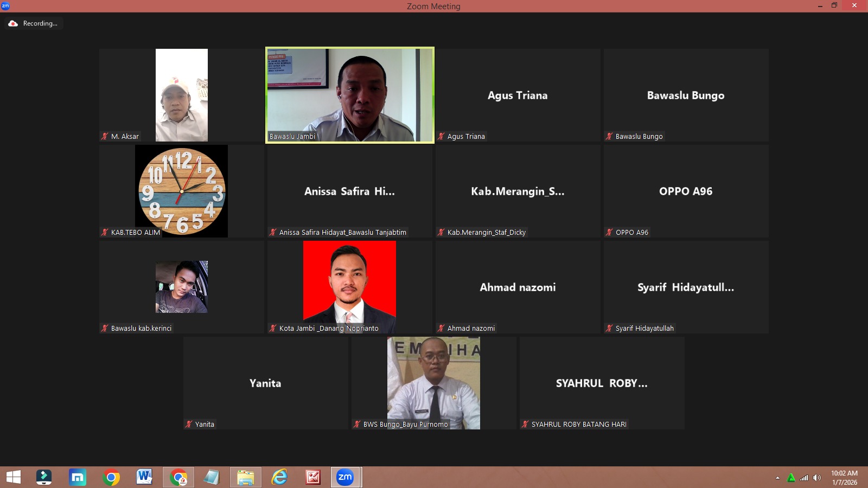Click the volume speaker icon in system tray

(x=817, y=478)
